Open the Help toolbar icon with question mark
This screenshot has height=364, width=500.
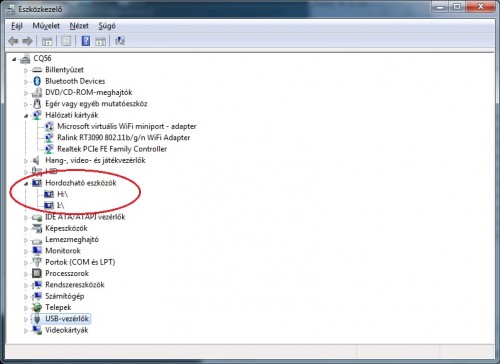86,41
